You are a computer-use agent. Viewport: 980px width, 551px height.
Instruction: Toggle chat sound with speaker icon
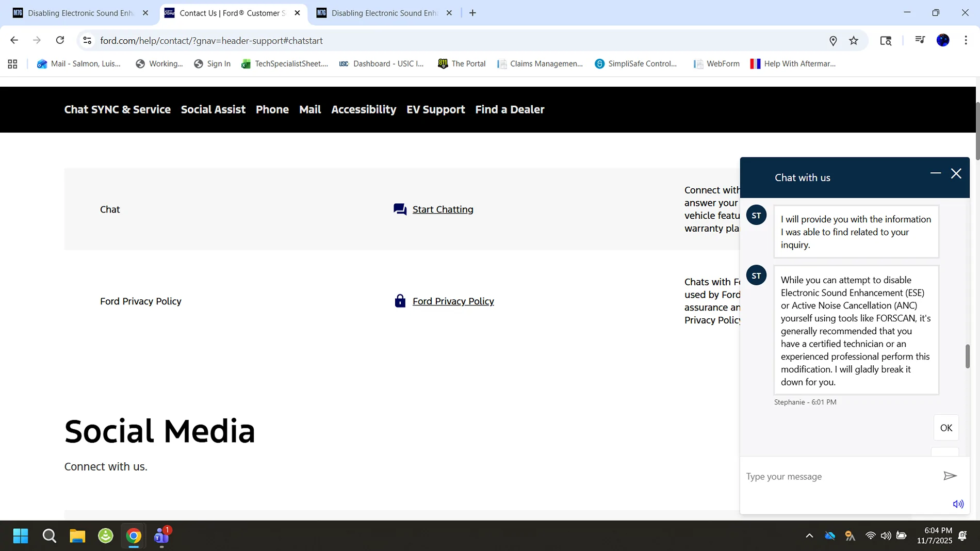pos(958,504)
